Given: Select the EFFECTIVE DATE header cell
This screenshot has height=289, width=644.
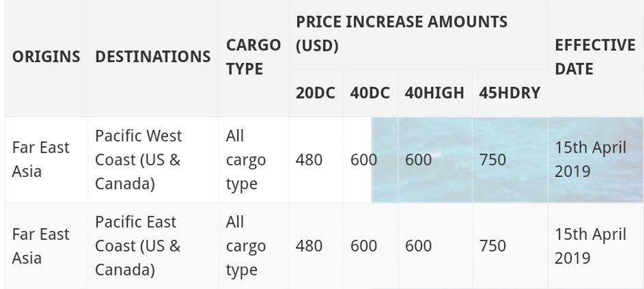Looking at the screenshot, I should coord(595,57).
